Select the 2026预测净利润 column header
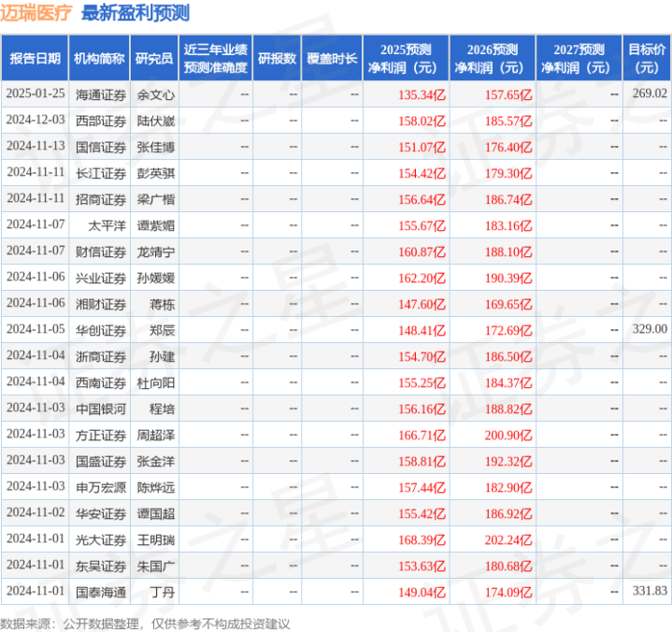 493,58
